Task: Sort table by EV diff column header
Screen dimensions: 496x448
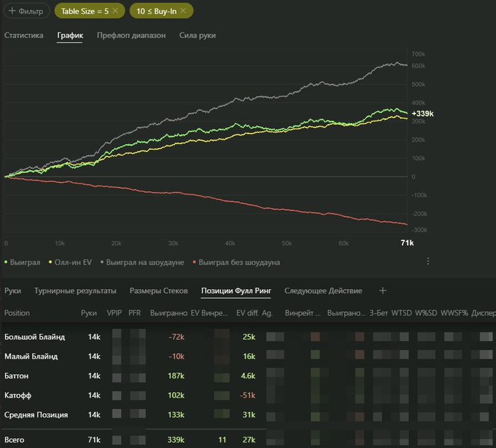Action: point(247,313)
